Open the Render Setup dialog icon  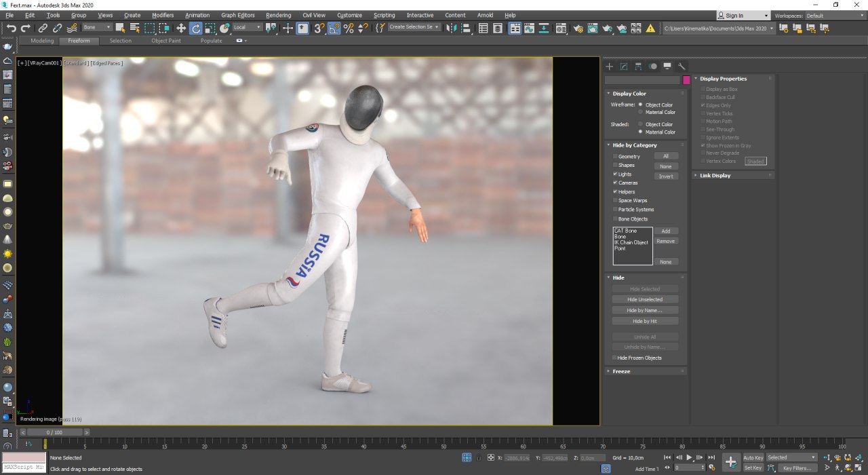coord(578,28)
